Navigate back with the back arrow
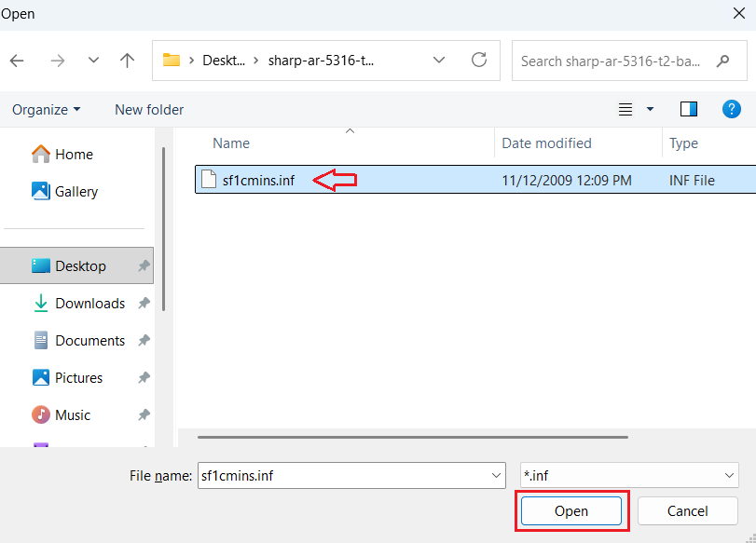This screenshot has height=543, width=756. click(x=16, y=61)
